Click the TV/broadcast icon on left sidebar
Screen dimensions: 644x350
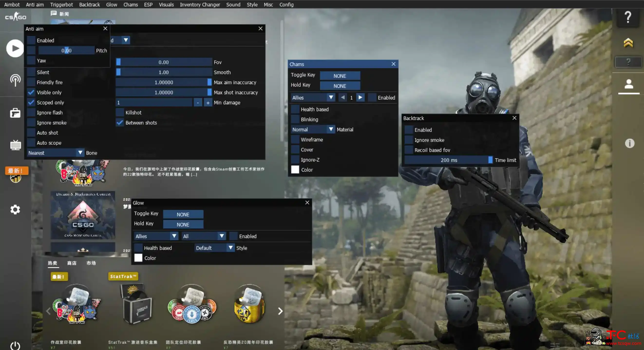(x=15, y=144)
